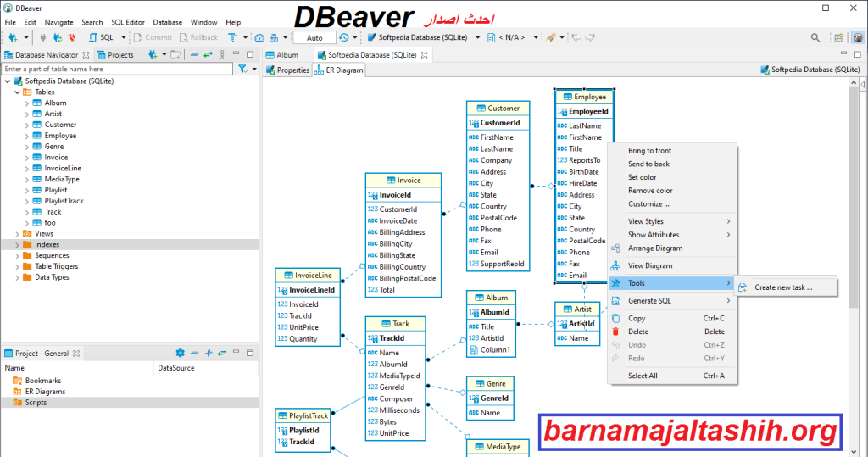Open the File menu

pos(10,22)
